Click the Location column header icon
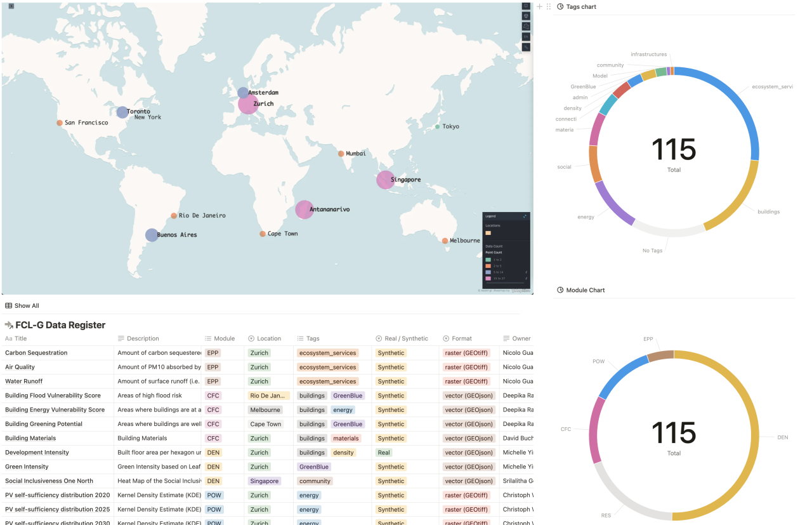 pyautogui.click(x=251, y=338)
